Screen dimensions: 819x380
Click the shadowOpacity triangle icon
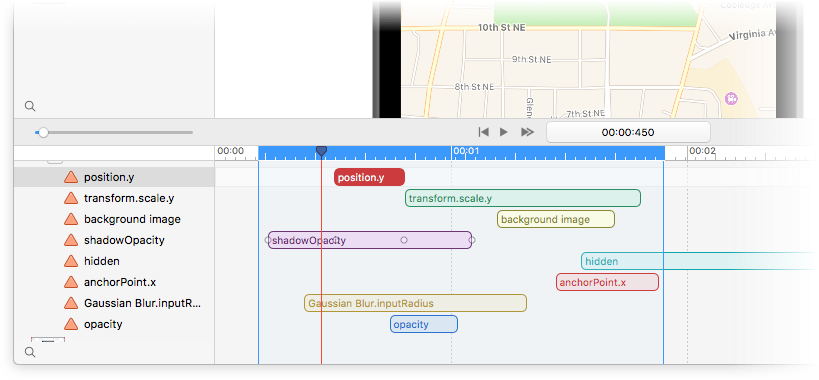pos(71,240)
